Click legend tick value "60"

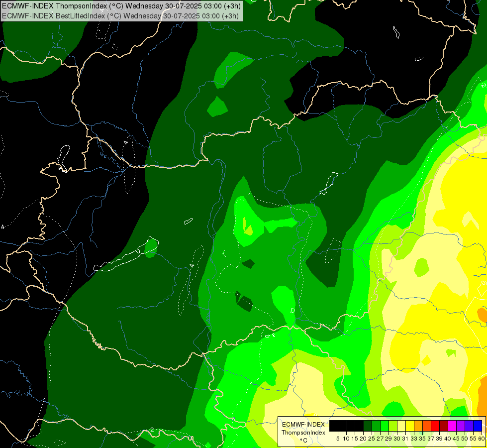tap(482, 439)
